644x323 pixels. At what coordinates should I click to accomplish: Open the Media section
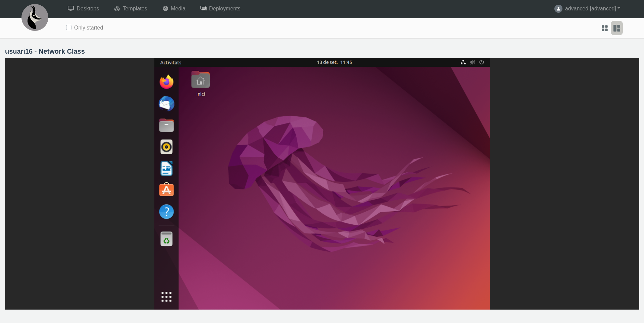coord(174,8)
